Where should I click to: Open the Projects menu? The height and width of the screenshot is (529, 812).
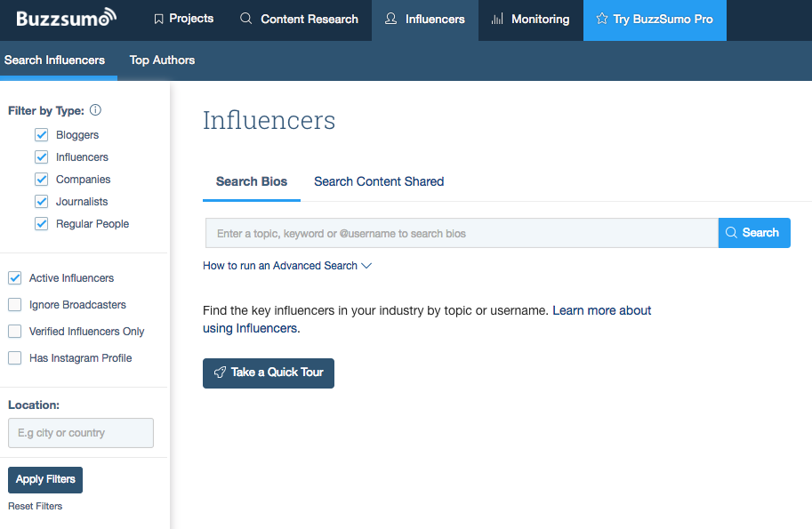(x=184, y=20)
